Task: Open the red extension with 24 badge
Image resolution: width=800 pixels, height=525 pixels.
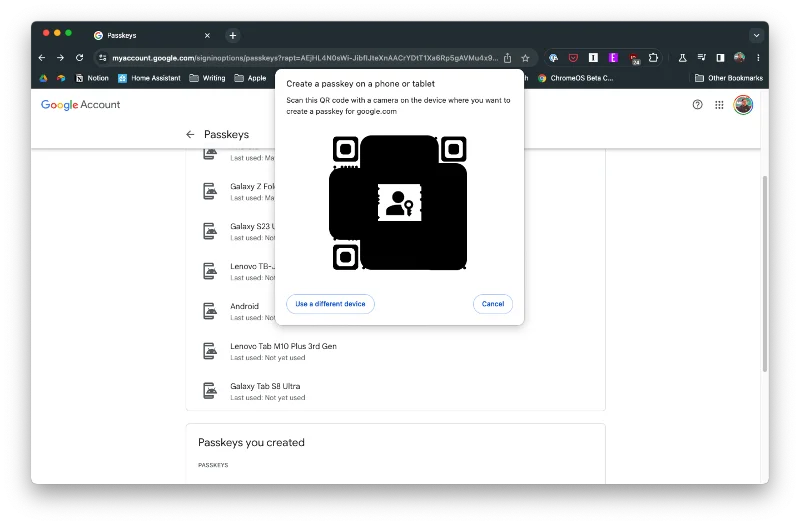Action: pos(634,59)
